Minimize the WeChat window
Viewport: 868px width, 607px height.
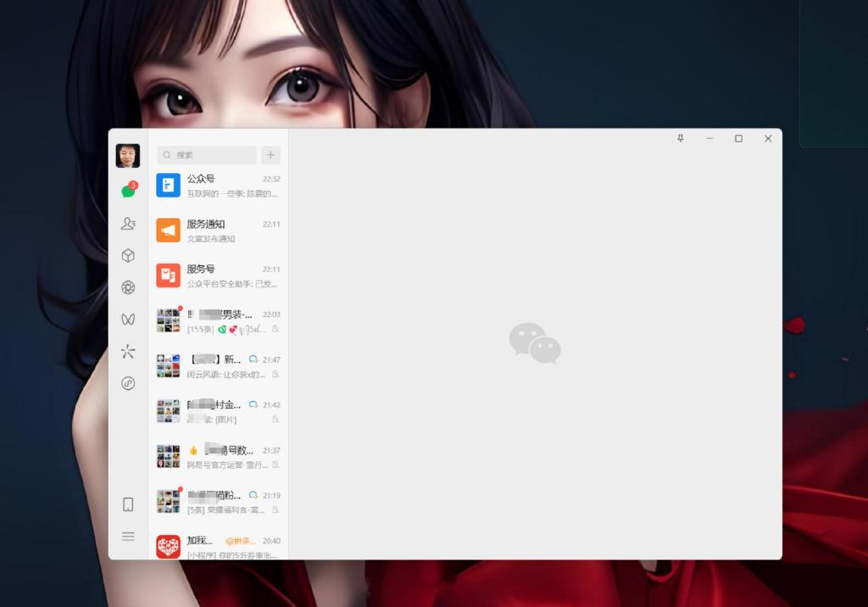click(709, 138)
